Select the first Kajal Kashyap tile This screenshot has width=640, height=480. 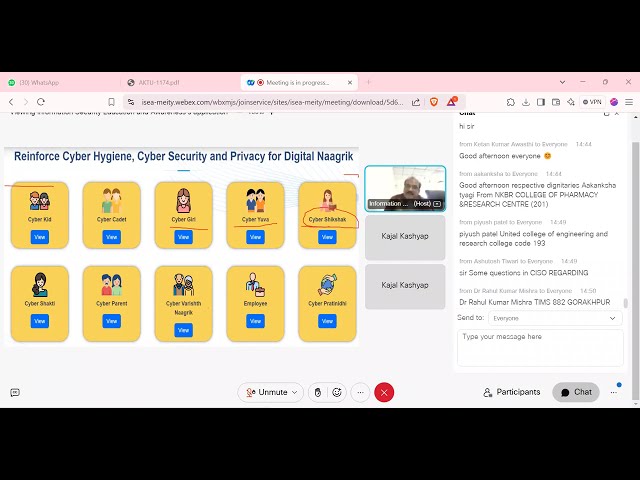405,237
